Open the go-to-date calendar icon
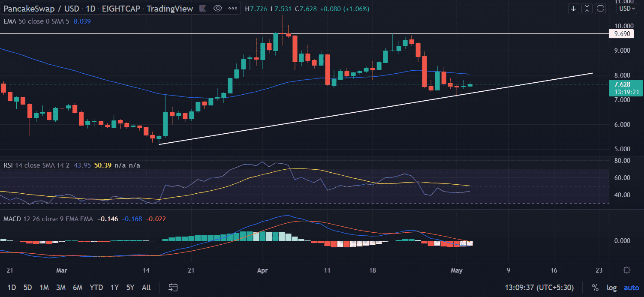644x297 pixels. point(173,287)
